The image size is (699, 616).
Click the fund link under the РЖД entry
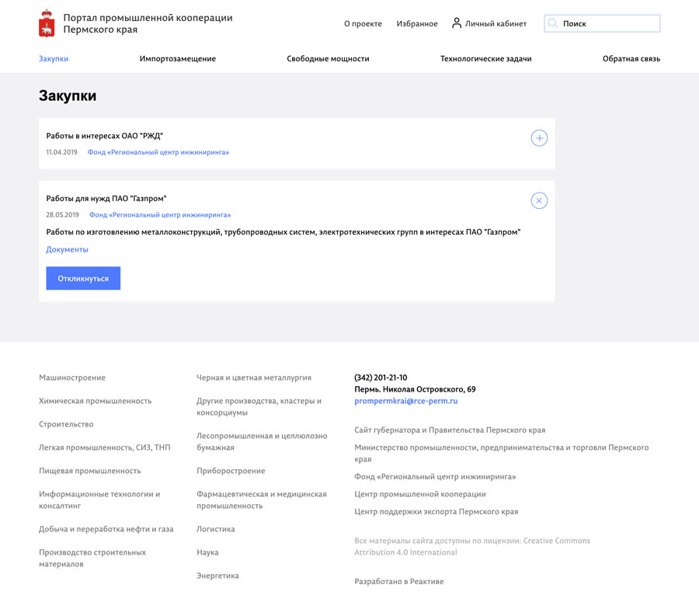[x=158, y=152]
